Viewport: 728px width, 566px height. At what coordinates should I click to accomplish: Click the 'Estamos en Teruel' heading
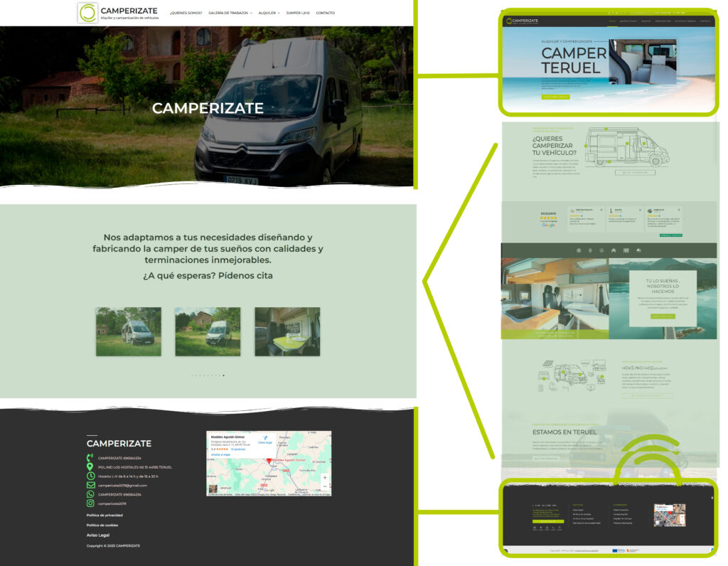pos(564,432)
